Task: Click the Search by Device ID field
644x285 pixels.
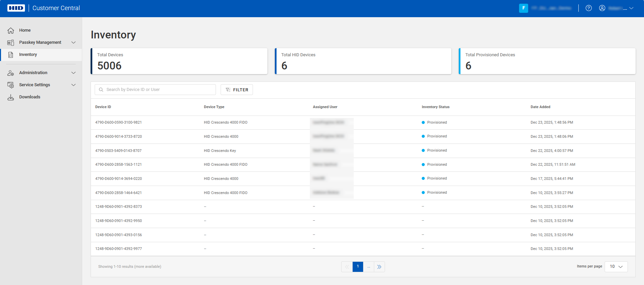Action: click(158, 90)
